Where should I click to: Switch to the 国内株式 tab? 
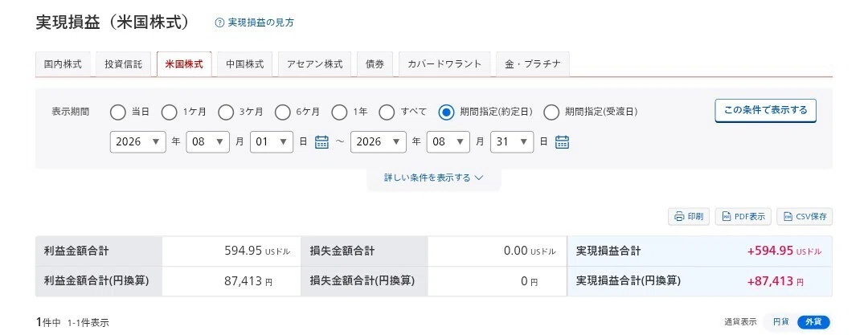63,64
